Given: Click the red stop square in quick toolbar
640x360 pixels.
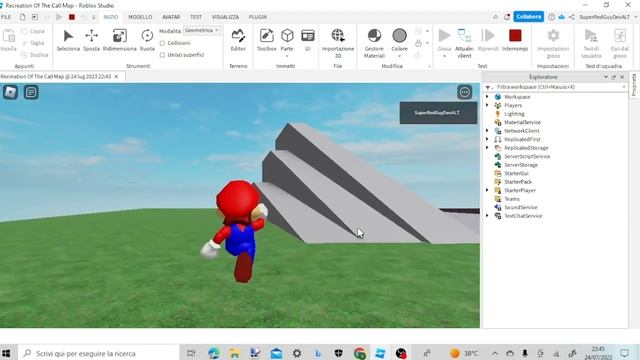Looking at the screenshot, I should pyautogui.click(x=72, y=17).
